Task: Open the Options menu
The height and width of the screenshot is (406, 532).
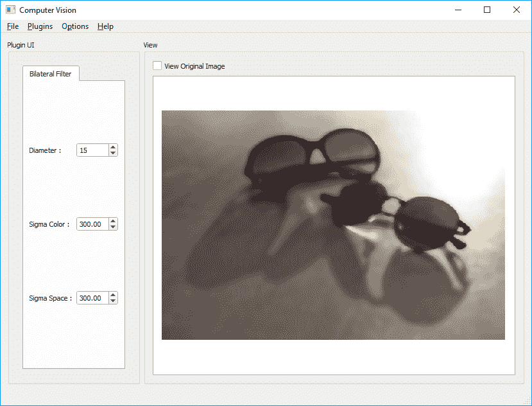Action: click(x=75, y=26)
